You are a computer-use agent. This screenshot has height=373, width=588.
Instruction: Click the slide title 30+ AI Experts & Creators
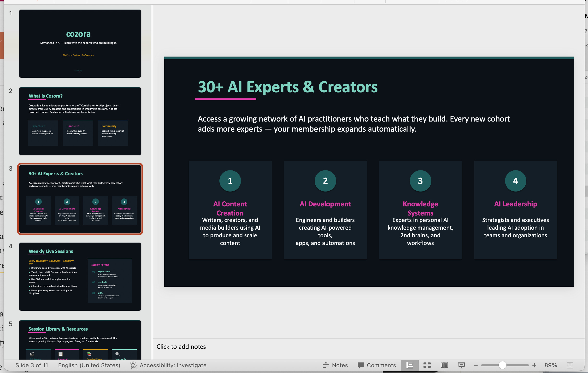[288, 87]
